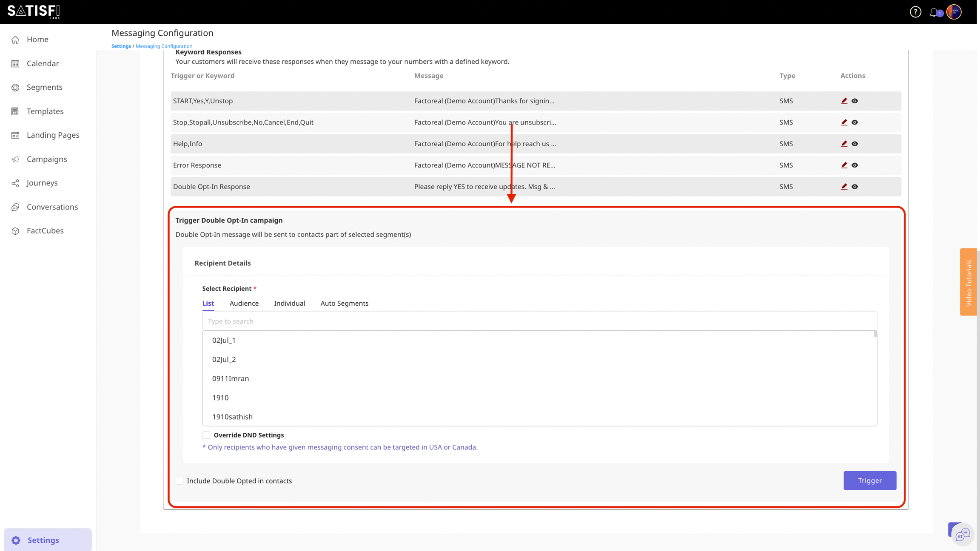Switch to the Auto Segments tab
The image size is (980, 551).
[344, 303]
